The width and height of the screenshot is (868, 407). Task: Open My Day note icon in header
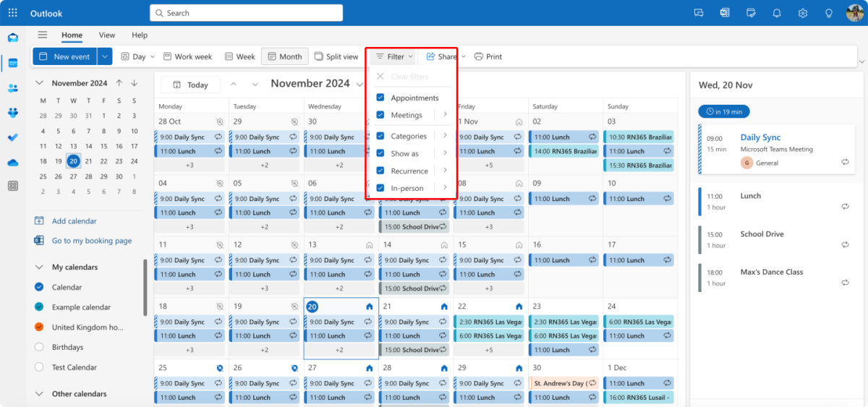[751, 13]
